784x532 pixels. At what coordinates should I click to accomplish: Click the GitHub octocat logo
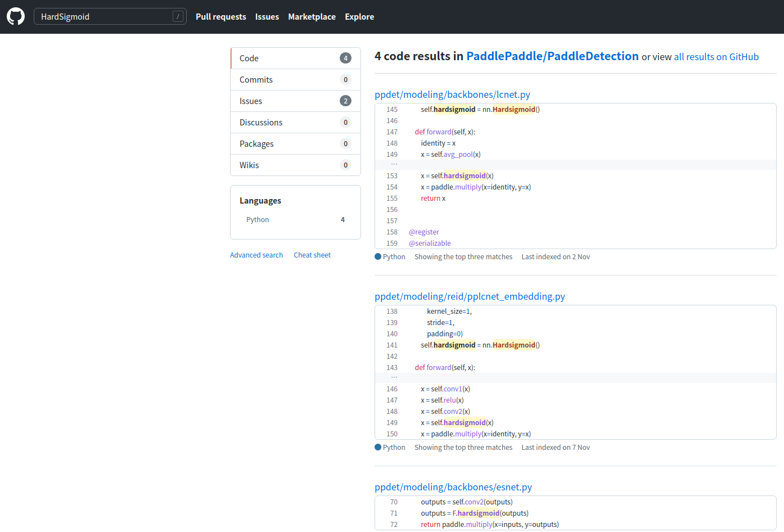(x=16, y=16)
